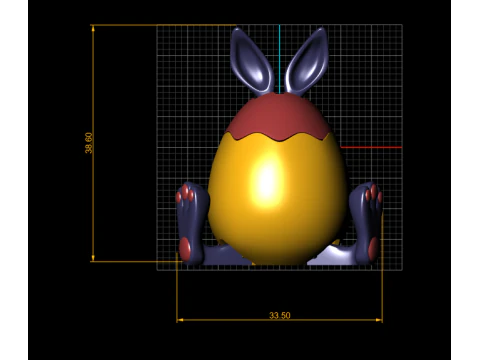This screenshot has width=480, height=360.
Task: Select the 33.50 width dimension label
Action: (280, 315)
